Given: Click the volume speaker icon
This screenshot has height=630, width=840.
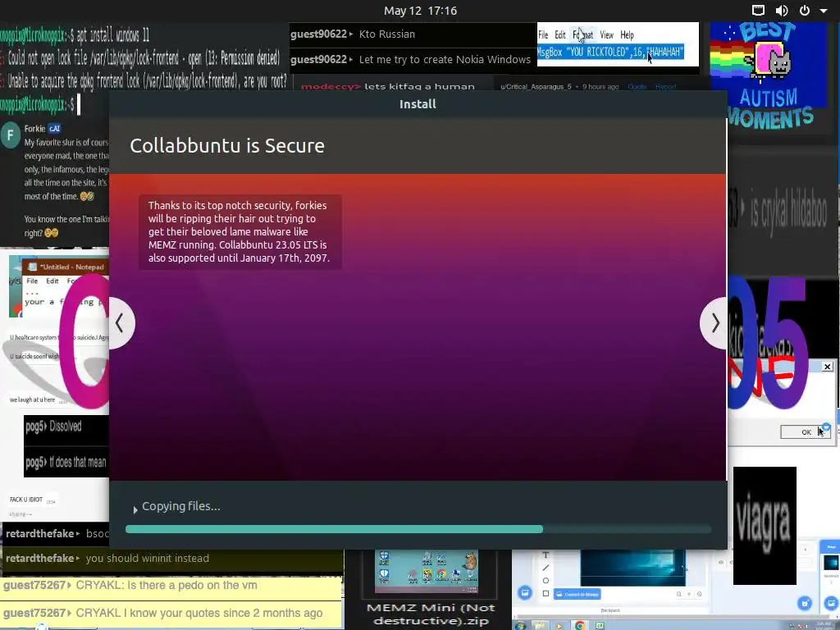Looking at the screenshot, I should coord(782,10).
